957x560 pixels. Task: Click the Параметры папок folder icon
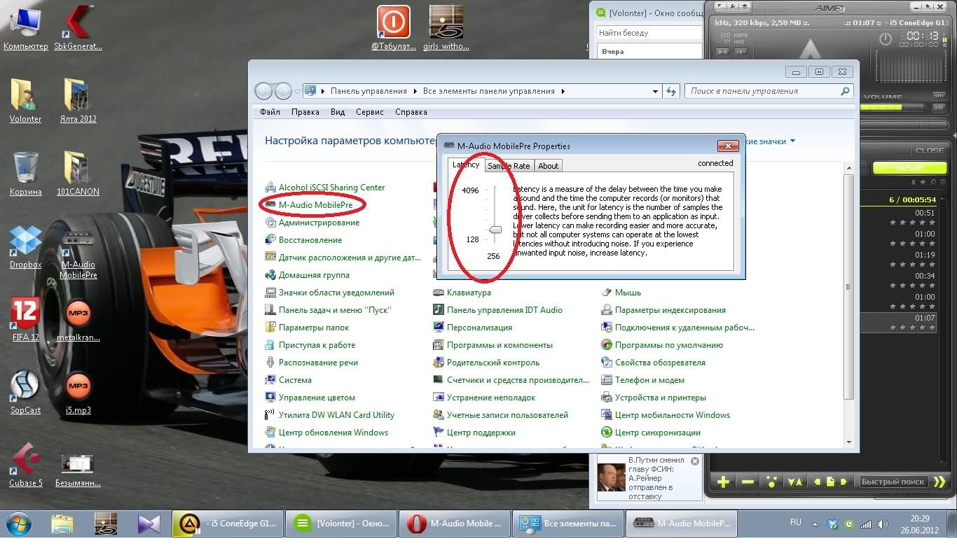click(270, 328)
